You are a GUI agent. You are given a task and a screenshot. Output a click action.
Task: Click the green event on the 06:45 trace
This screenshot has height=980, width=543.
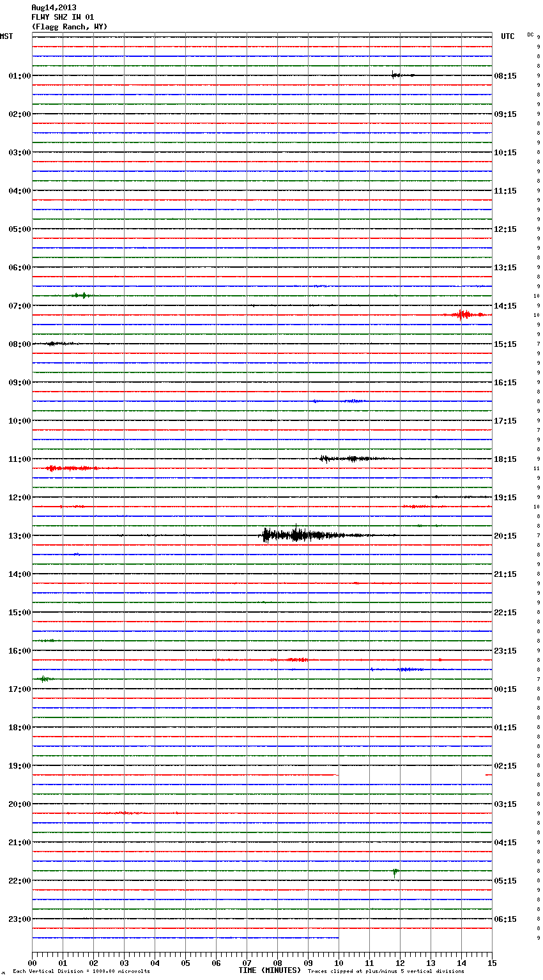[x=82, y=295]
